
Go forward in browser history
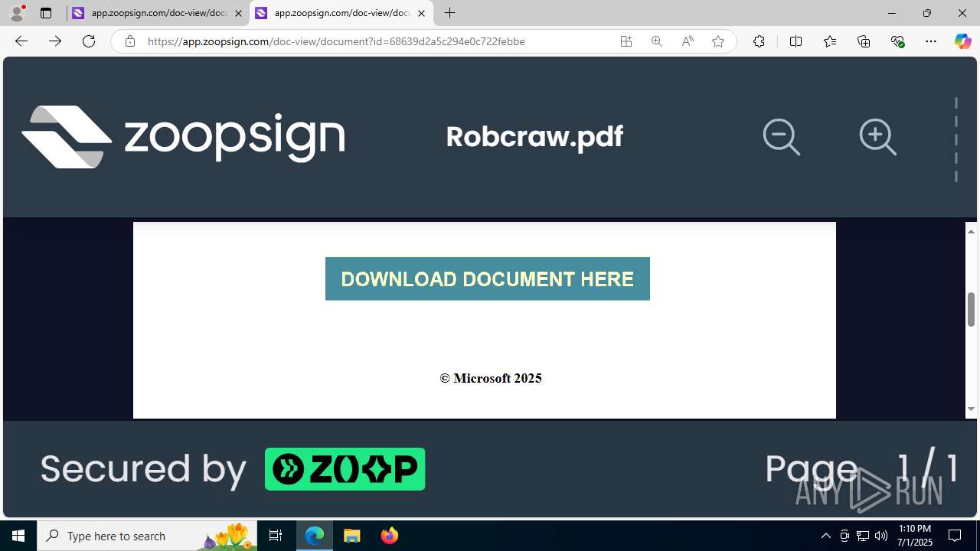(x=55, y=41)
